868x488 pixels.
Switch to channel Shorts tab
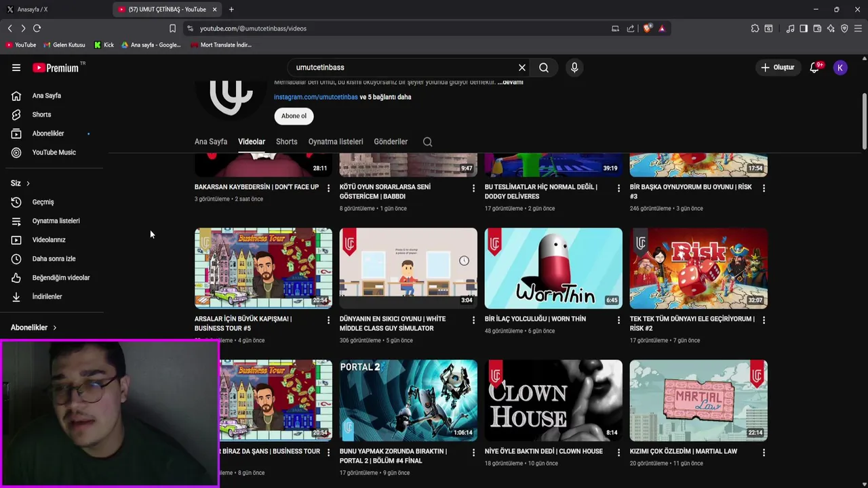pyautogui.click(x=287, y=142)
